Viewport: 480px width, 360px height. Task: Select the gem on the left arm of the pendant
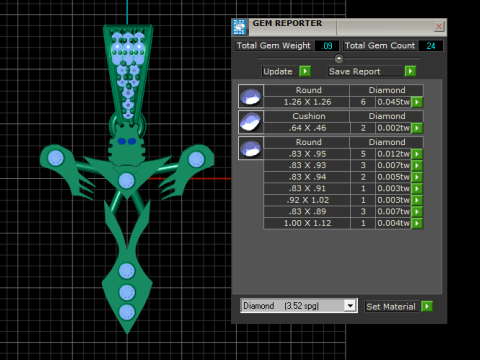pos(56,158)
